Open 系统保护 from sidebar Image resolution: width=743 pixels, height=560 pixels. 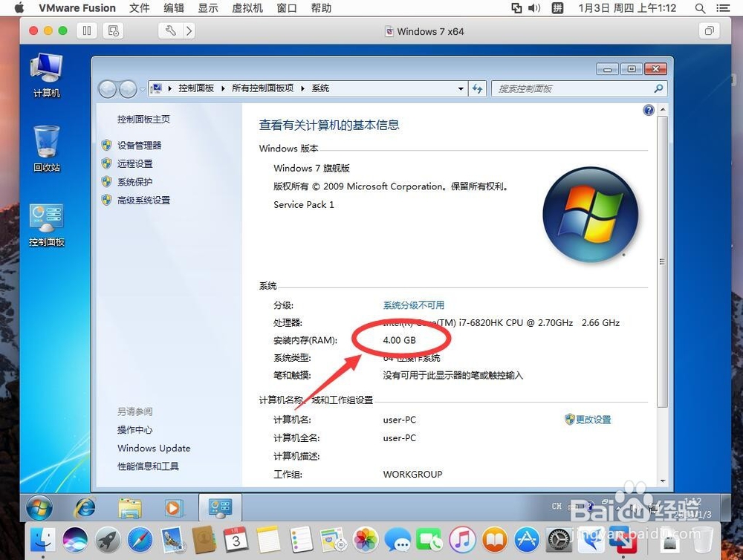tap(135, 182)
